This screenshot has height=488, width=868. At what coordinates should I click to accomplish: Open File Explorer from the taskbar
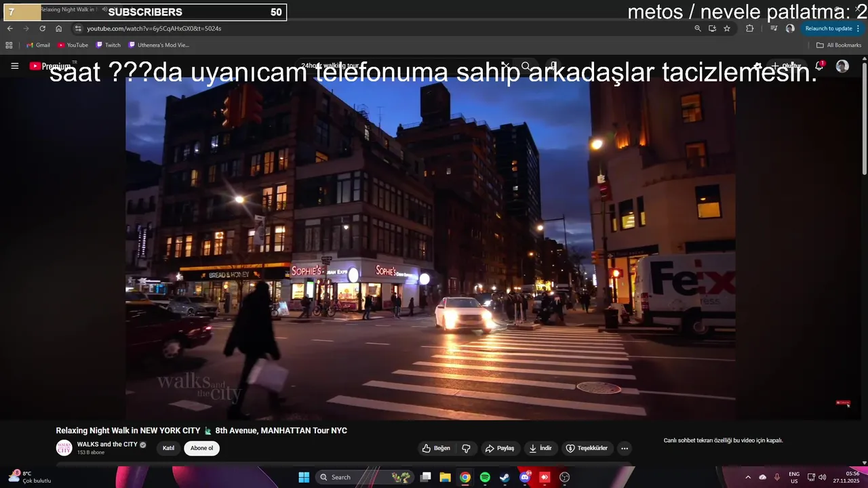pyautogui.click(x=445, y=477)
